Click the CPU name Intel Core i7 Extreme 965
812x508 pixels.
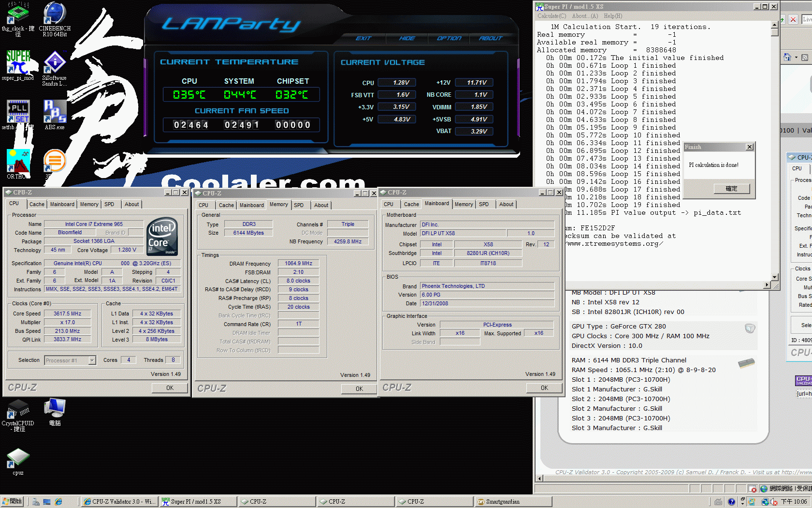click(x=94, y=224)
